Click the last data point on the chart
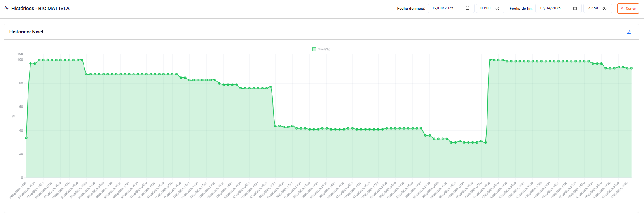Viewport: 644px width, 214px height. (x=632, y=68)
